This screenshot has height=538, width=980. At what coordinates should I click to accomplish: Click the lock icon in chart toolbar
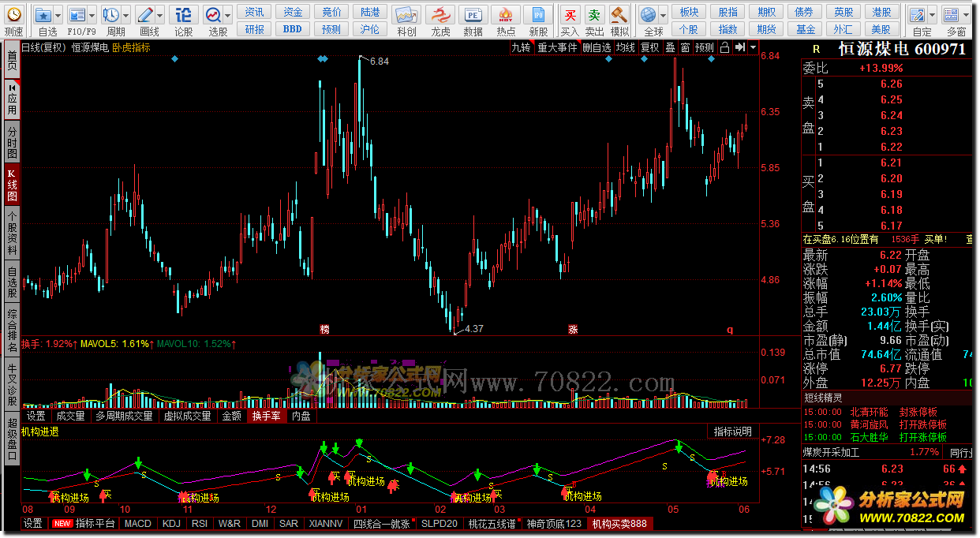coord(724,47)
